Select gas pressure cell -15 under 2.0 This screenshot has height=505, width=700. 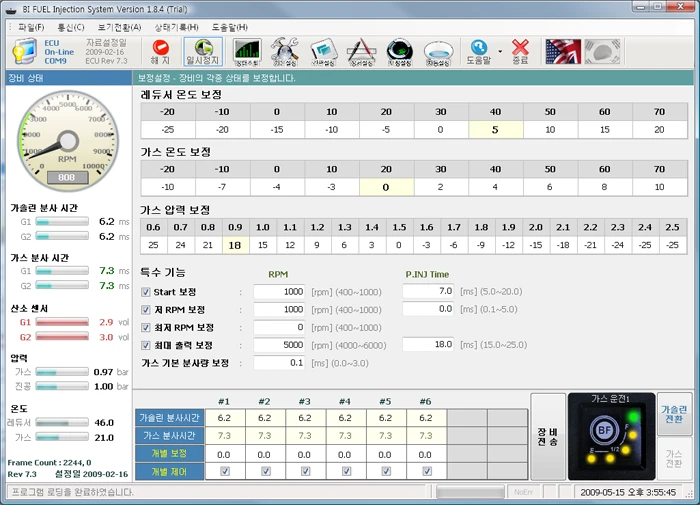536,245
